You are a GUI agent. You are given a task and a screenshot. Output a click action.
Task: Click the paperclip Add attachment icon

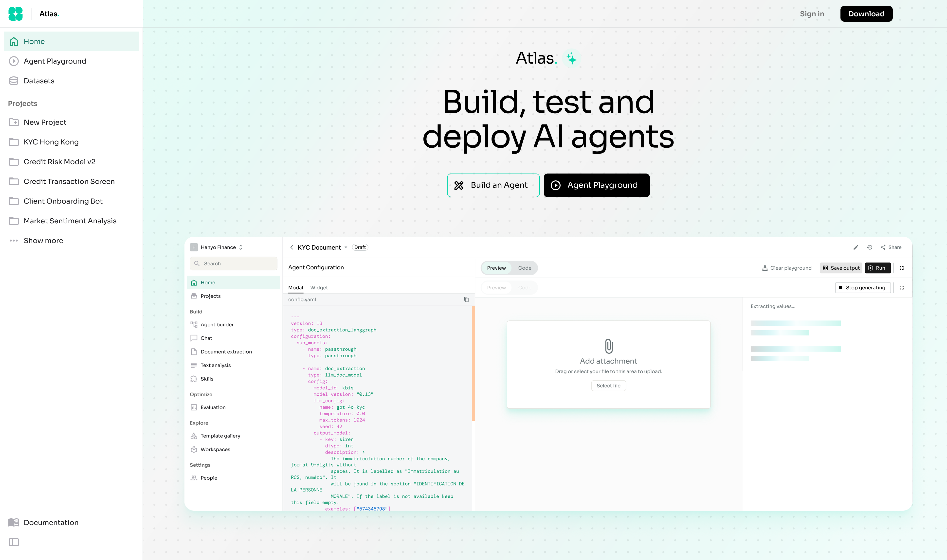pyautogui.click(x=608, y=346)
